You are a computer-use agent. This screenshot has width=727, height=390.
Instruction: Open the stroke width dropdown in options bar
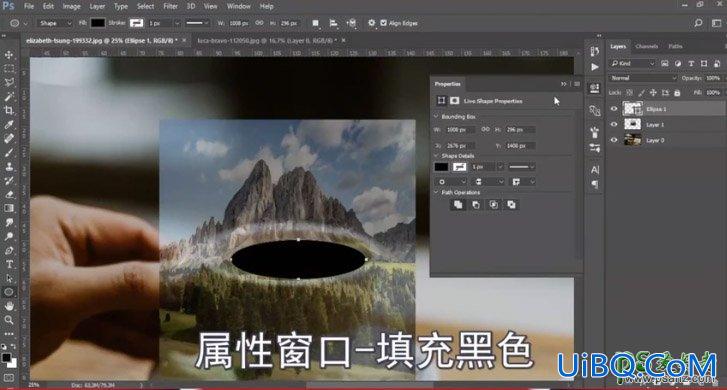click(x=177, y=23)
